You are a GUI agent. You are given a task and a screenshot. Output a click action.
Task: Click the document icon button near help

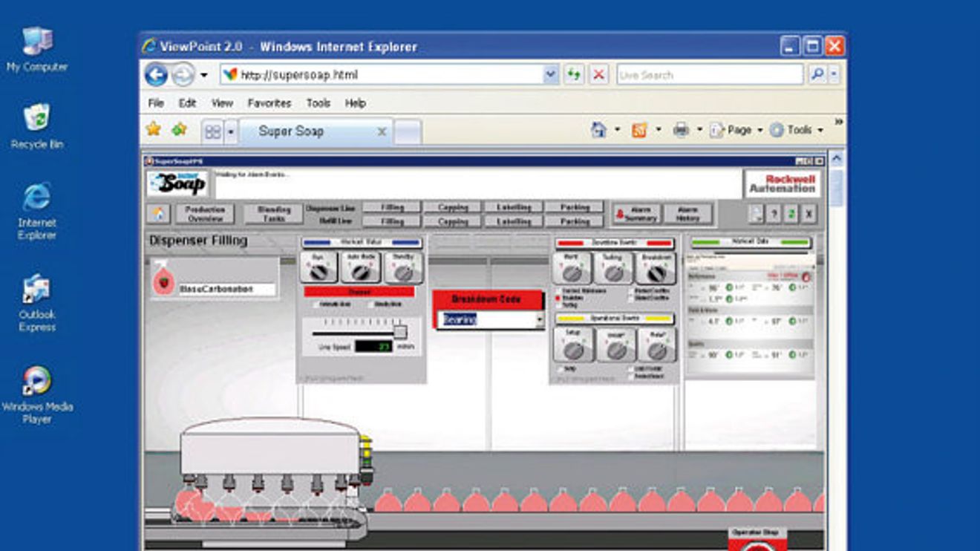(x=755, y=214)
